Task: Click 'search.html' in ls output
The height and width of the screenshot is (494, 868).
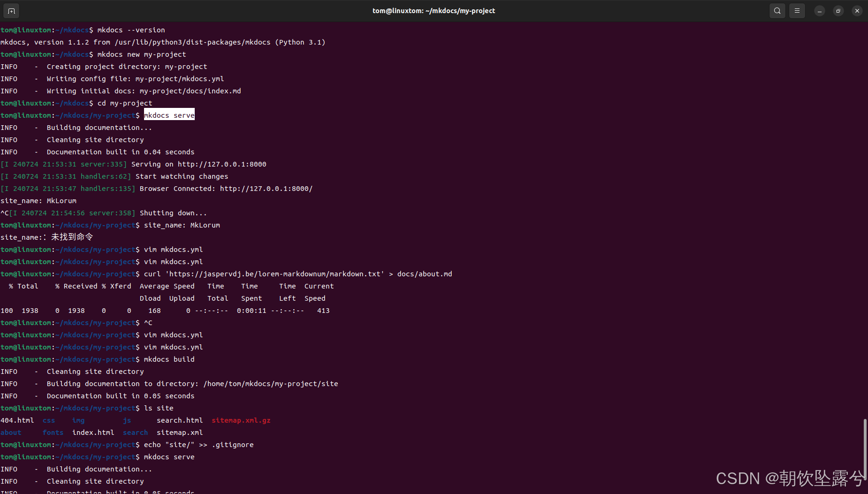Action: point(180,420)
